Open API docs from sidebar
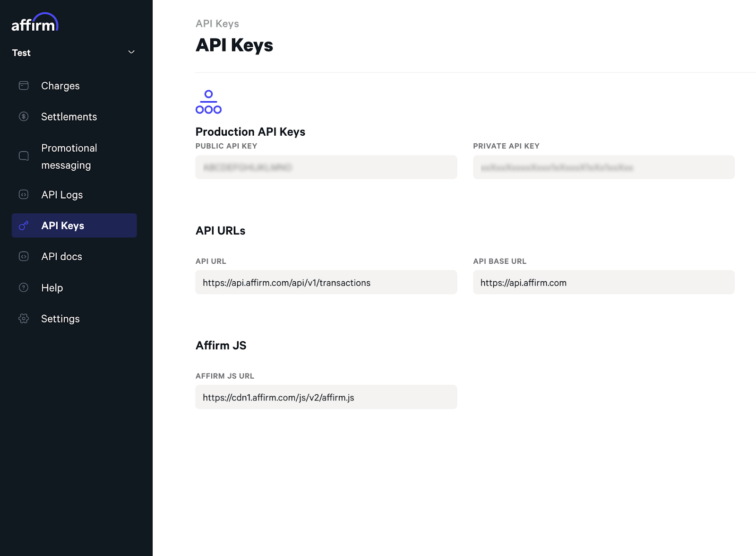The height and width of the screenshot is (556, 756). point(61,257)
